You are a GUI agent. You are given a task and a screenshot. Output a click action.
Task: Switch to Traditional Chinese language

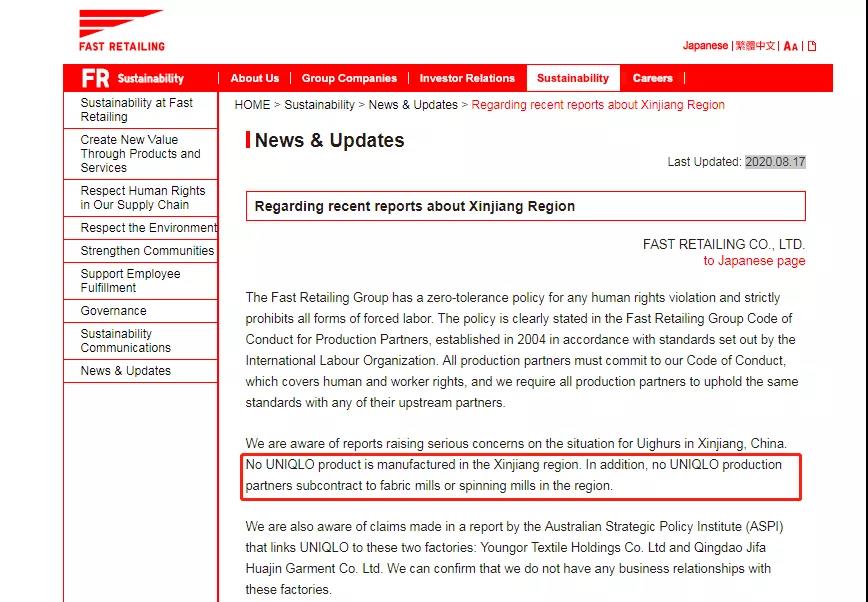[x=755, y=46]
